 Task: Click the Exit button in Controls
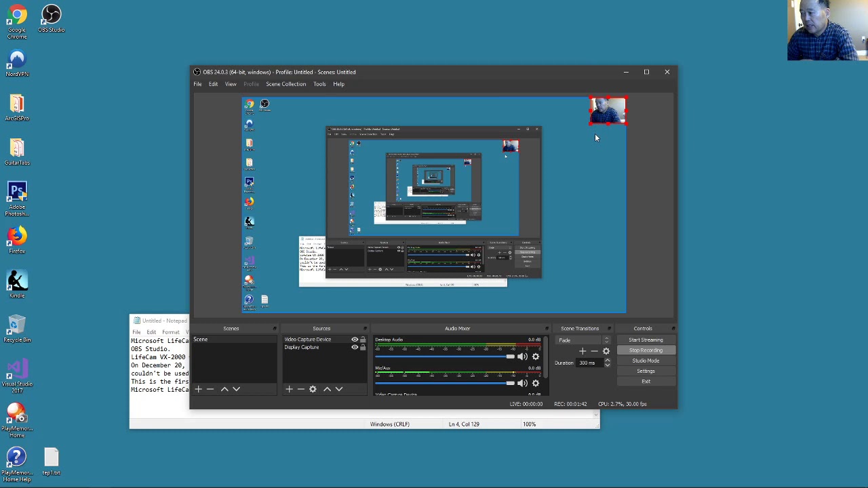(646, 382)
